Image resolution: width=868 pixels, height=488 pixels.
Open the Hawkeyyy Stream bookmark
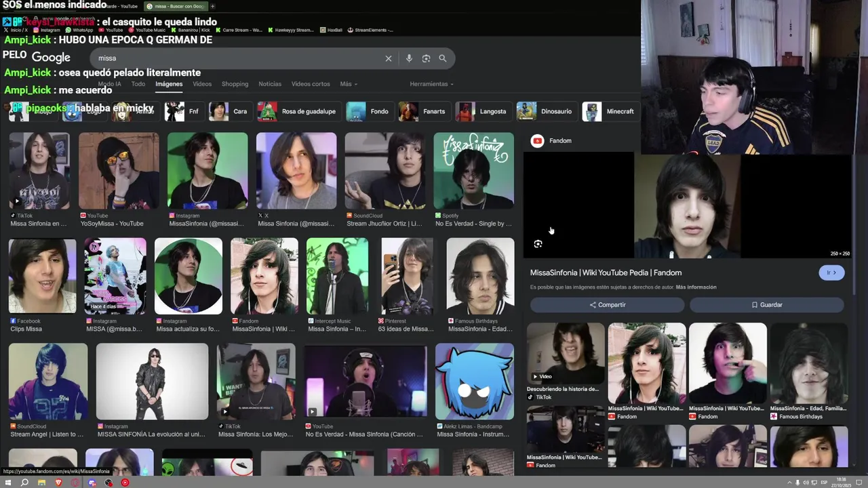291,30
